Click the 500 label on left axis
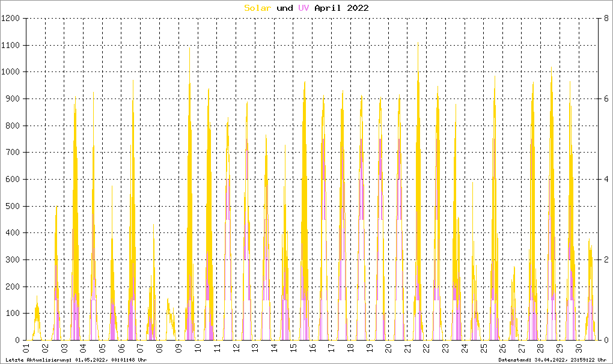This screenshot has height=364, width=613. tap(12, 206)
